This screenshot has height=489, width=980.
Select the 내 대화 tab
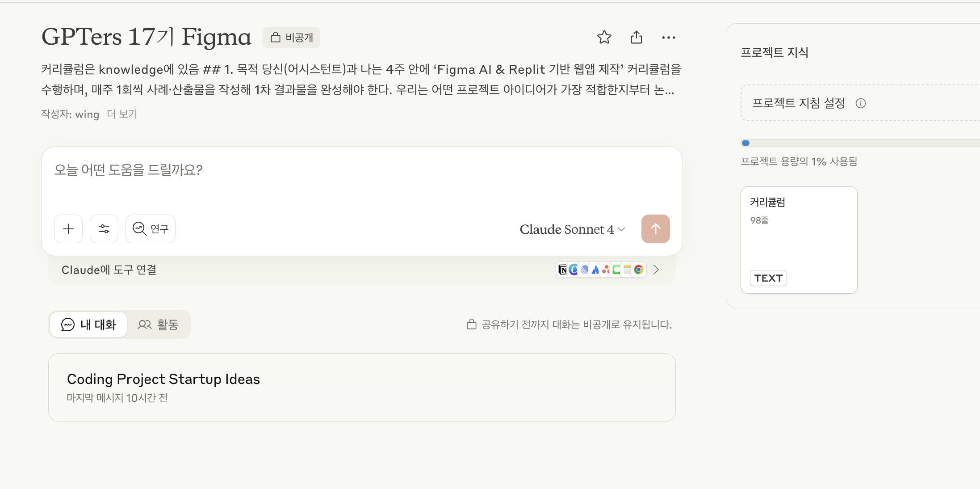click(x=88, y=325)
